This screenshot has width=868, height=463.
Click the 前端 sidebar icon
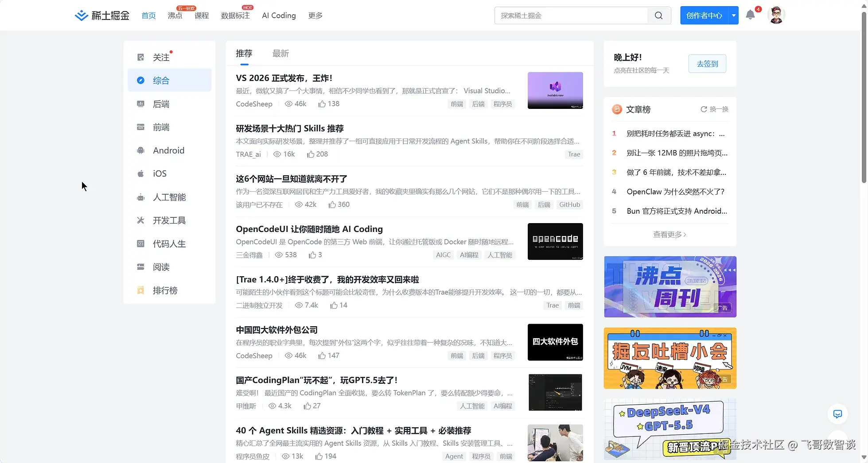tap(140, 127)
